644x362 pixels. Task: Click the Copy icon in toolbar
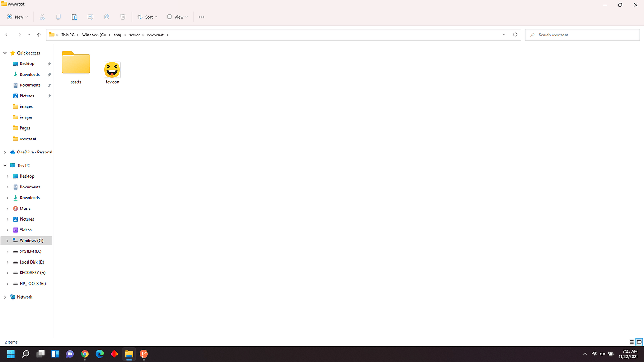tap(58, 17)
